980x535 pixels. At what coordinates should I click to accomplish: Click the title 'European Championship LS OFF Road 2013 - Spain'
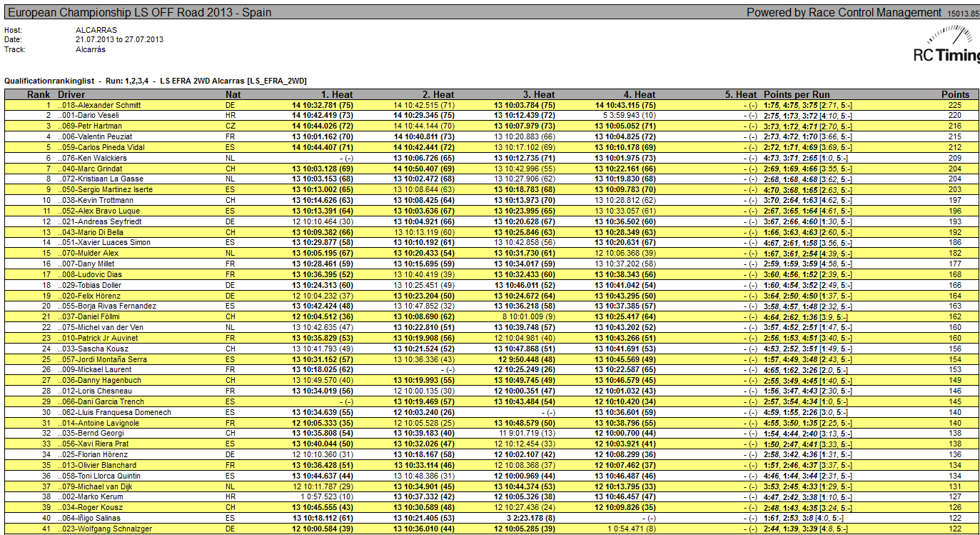click(139, 12)
